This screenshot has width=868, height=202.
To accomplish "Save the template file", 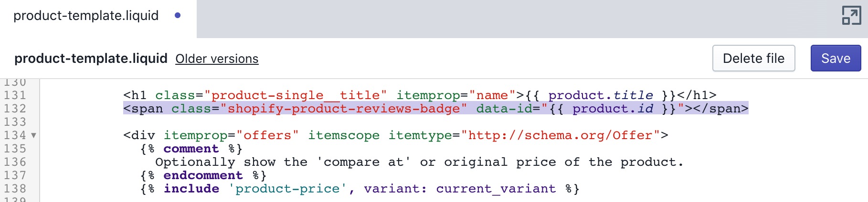I will pos(836,58).
